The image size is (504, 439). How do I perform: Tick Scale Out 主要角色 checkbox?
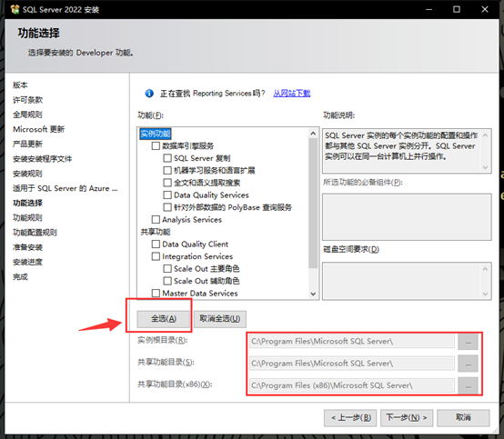(x=167, y=268)
